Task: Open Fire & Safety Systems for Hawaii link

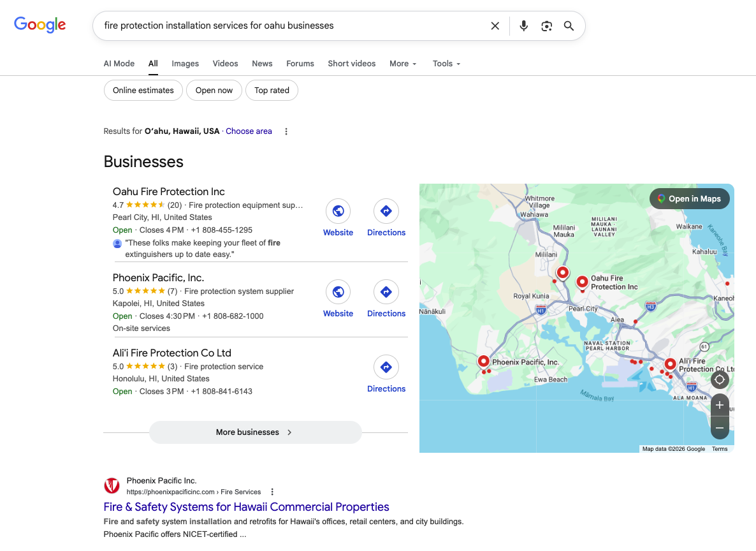Action: click(x=247, y=507)
